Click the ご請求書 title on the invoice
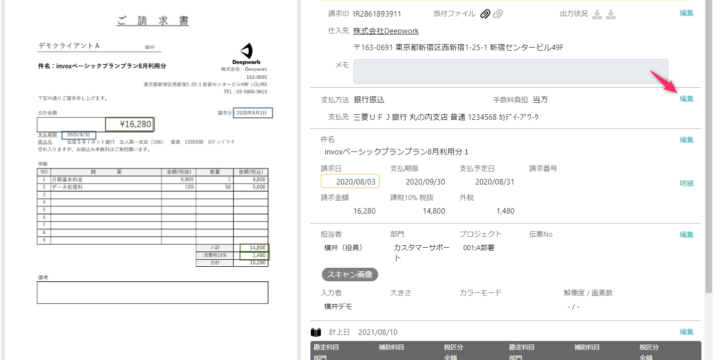Viewport: 720px width, 360px height. click(152, 21)
